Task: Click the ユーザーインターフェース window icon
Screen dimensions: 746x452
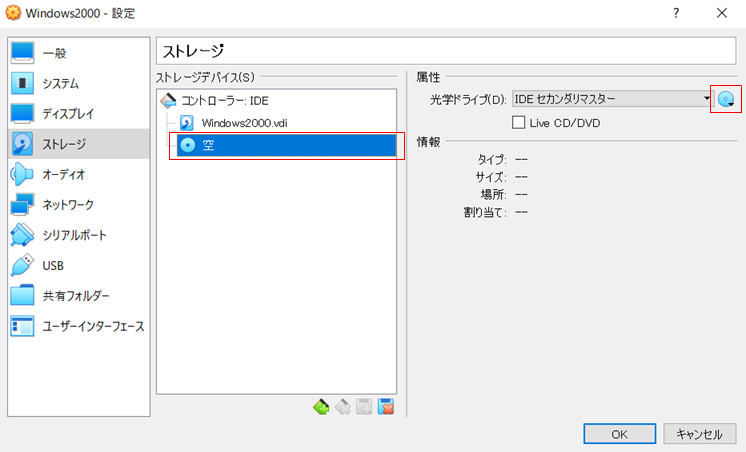Action: coord(22,326)
